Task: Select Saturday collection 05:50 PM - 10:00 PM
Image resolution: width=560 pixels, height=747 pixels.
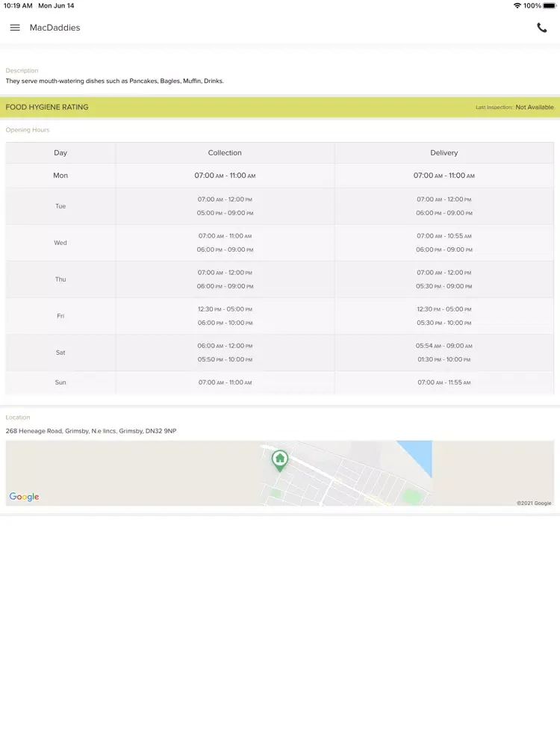Action: [x=225, y=360]
